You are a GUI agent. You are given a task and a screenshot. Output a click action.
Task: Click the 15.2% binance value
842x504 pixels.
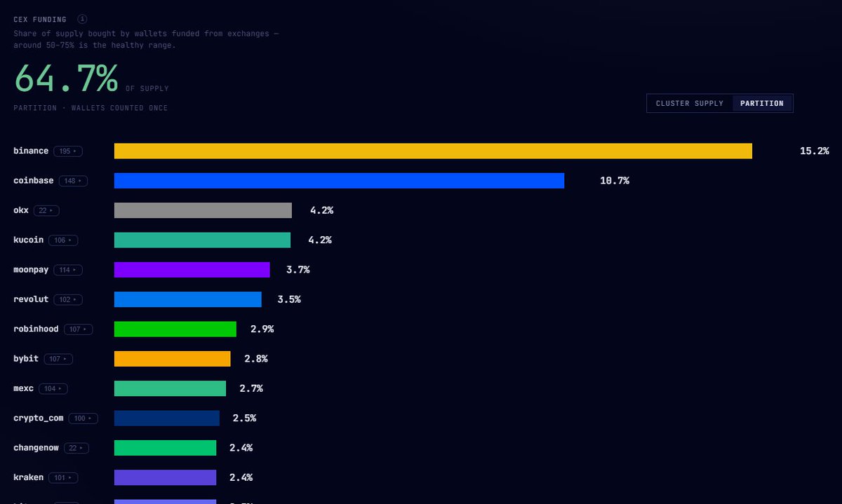pos(815,151)
